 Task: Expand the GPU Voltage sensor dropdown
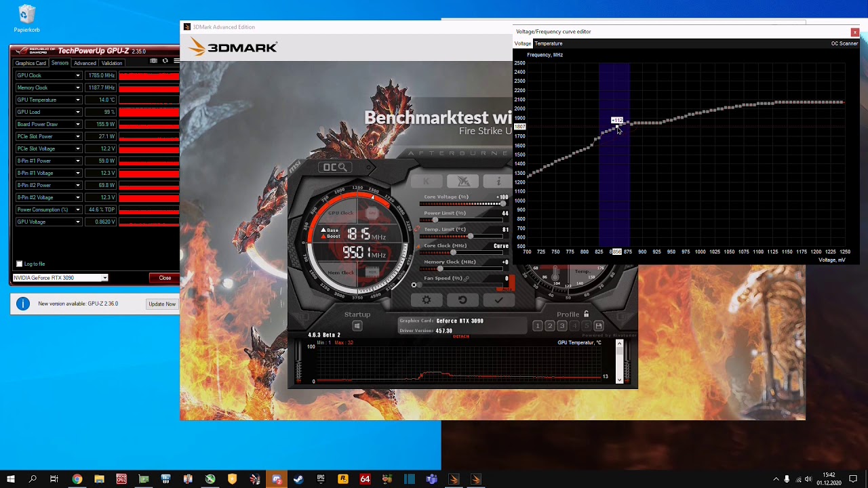[x=78, y=222]
